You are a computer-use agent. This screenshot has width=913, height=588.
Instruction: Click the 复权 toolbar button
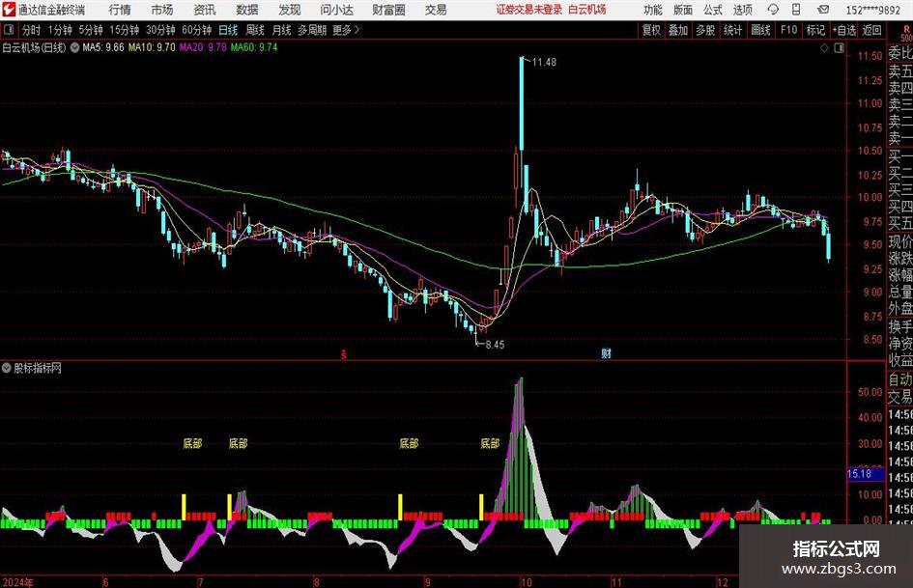(651, 30)
